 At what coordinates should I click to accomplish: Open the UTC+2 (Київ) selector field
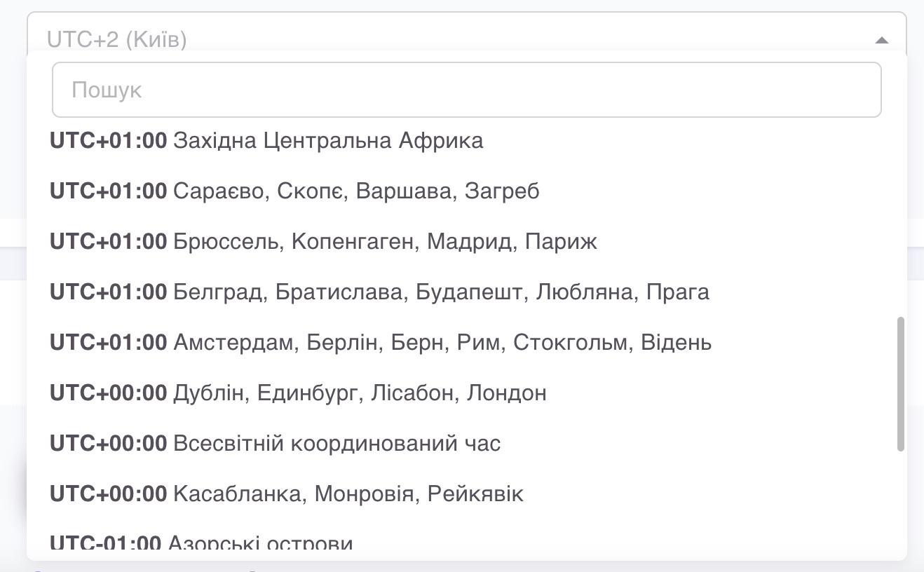pyautogui.click(x=280, y=41)
